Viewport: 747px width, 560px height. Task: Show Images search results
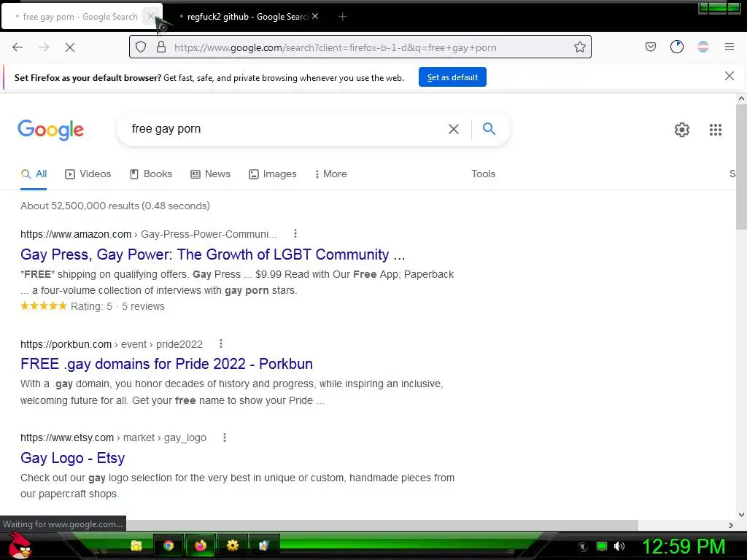(273, 174)
